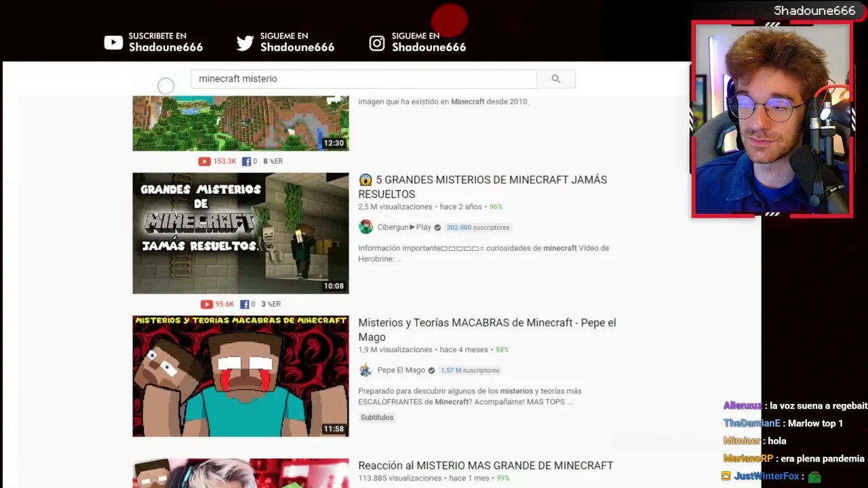The width and height of the screenshot is (868, 488).
Task: Click chat username Mimicer
Action: [x=742, y=441]
